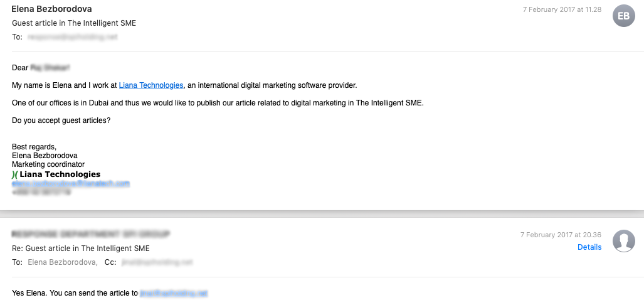Click the first message's subject line
The image size is (644, 305).
pyautogui.click(x=74, y=23)
